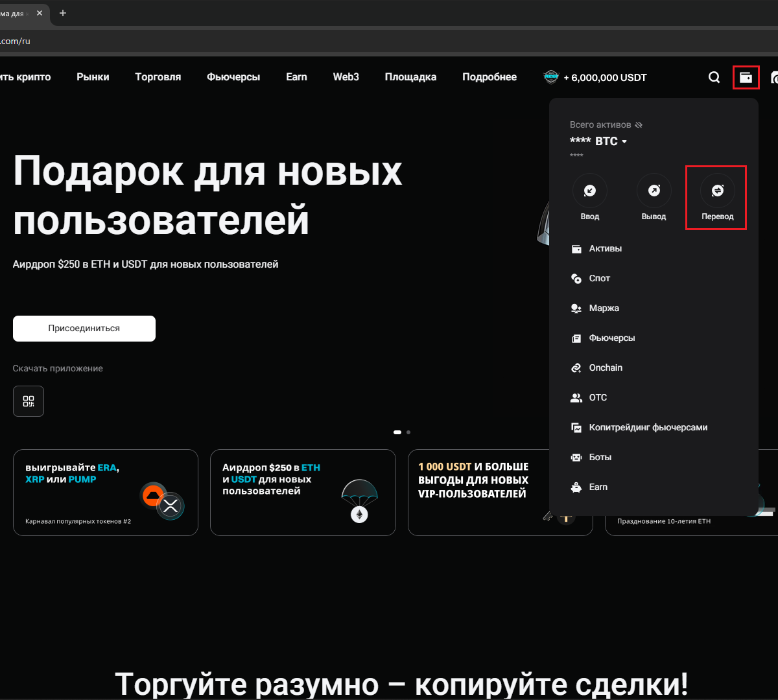Open Аирдроп $250 в ETH promo card
This screenshot has height=700, width=778.
(x=303, y=493)
